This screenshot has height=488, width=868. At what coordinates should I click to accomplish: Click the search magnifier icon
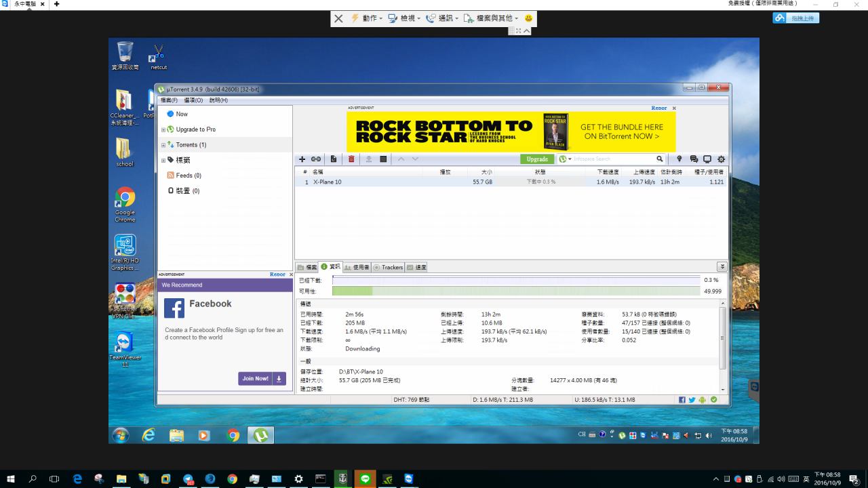pyautogui.click(x=659, y=159)
